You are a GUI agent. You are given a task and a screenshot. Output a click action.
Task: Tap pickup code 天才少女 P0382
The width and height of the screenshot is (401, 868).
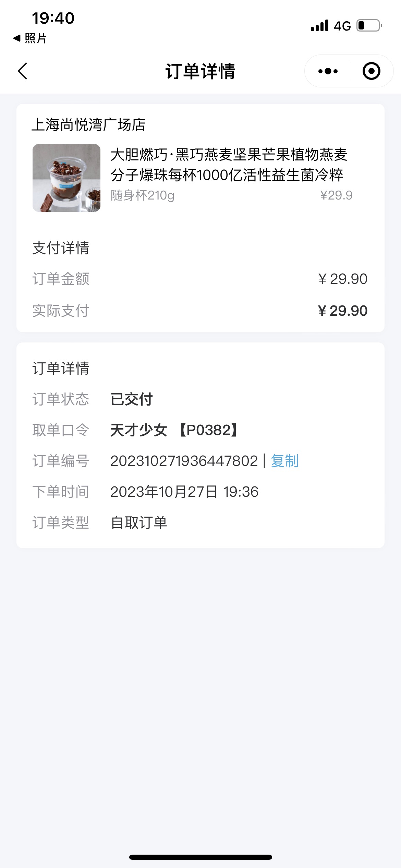coord(174,430)
